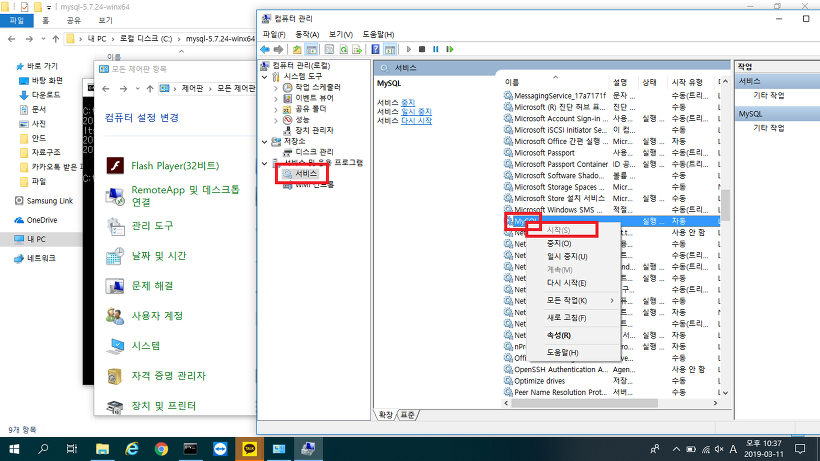Open 자격 증명 관리자 in Control Panel
The image size is (820, 461).
[168, 376]
